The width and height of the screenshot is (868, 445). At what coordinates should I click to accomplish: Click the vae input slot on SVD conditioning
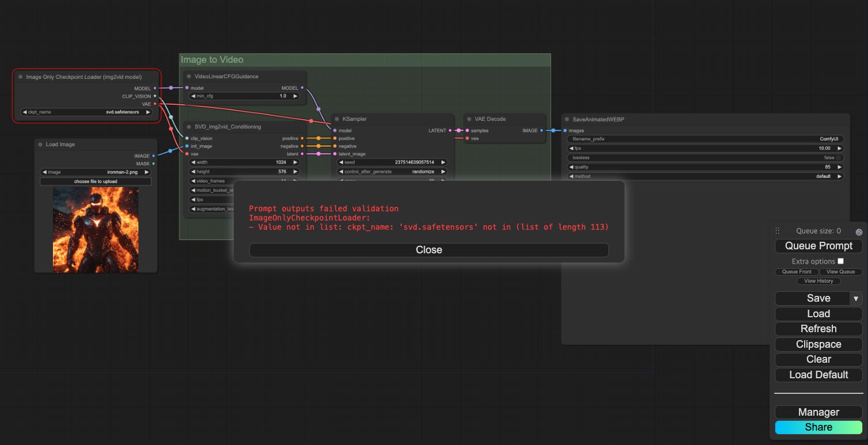(186, 154)
